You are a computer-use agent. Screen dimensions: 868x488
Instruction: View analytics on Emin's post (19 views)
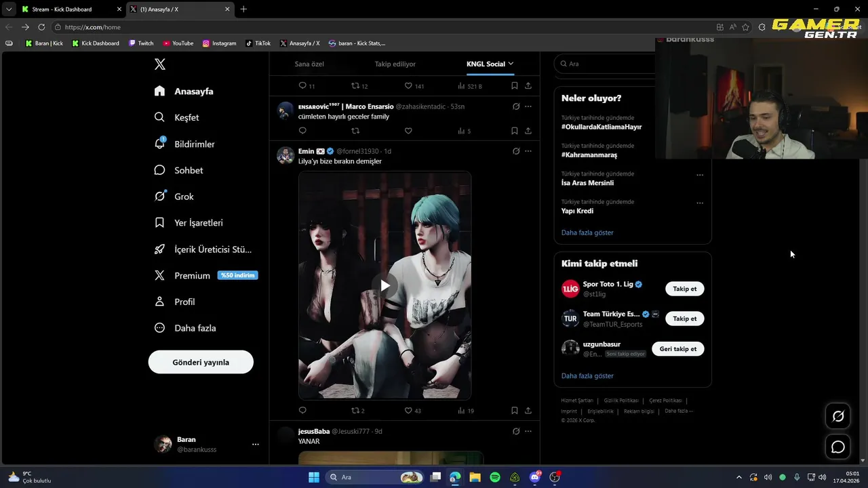pos(466,411)
